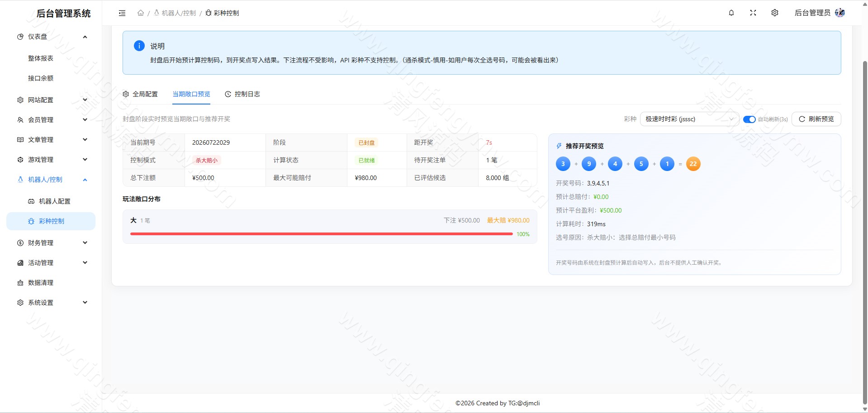Click the 财务管理 currency icon in the sidebar
The height and width of the screenshot is (413, 868).
tap(20, 243)
